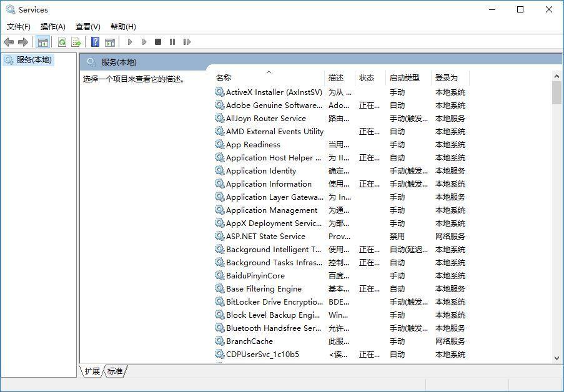Click gear icon beside CDPUserSvc_1c10b5
This screenshot has height=392, width=564.
point(220,354)
